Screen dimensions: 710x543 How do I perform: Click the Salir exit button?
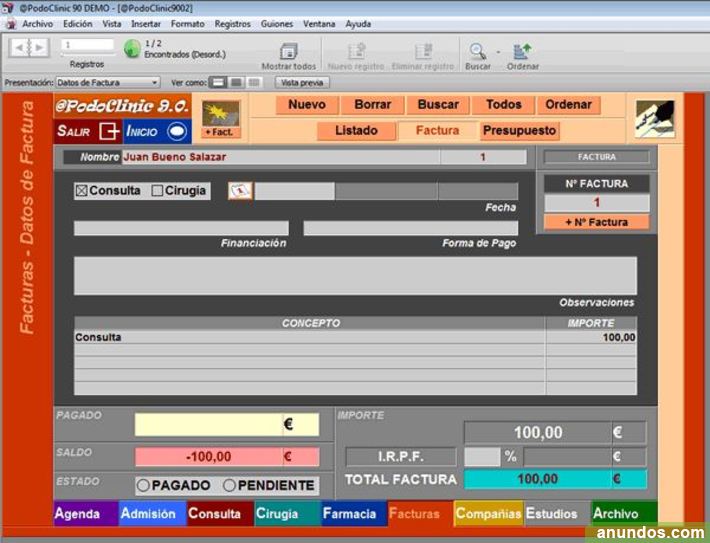pos(88,131)
